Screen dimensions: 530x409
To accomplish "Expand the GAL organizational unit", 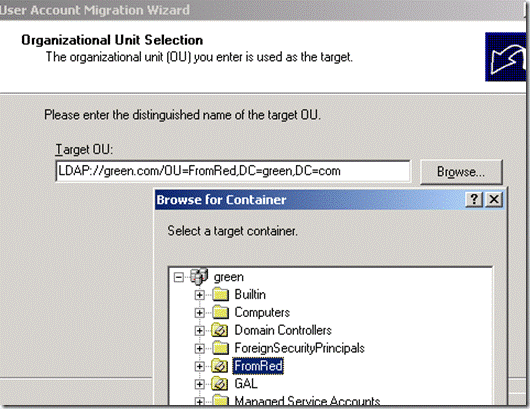I will [x=199, y=384].
